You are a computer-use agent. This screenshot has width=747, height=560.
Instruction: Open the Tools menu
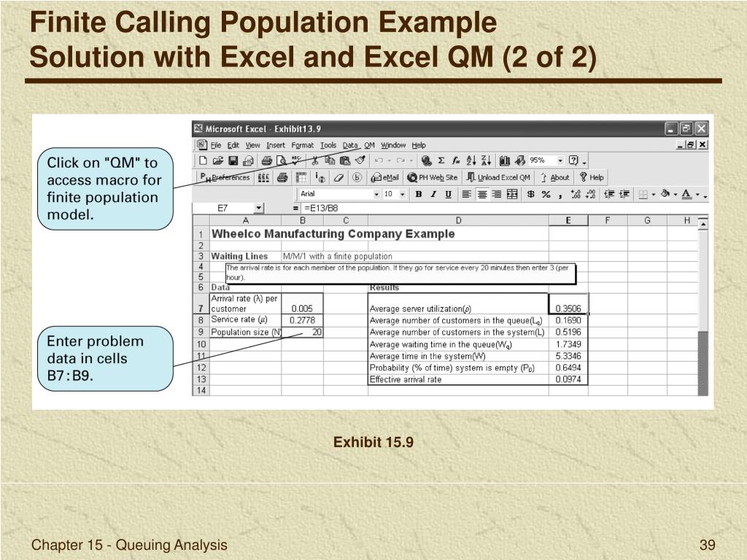tap(328, 145)
